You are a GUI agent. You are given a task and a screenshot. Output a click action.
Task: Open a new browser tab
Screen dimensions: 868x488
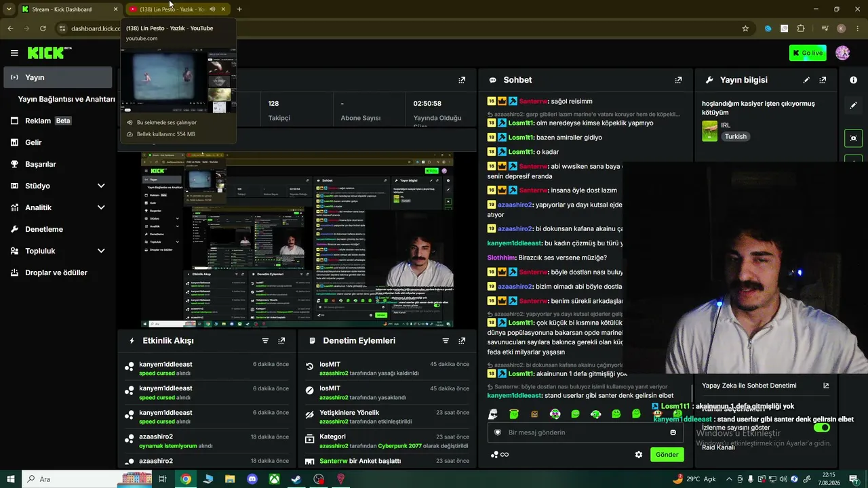[x=239, y=9]
